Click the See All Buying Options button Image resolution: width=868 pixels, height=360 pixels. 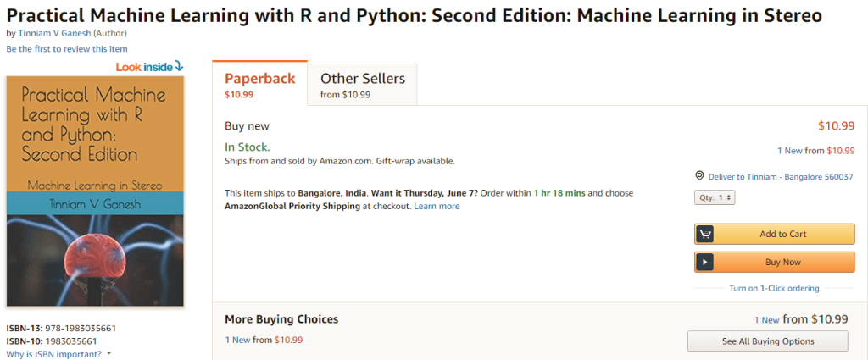point(767,341)
